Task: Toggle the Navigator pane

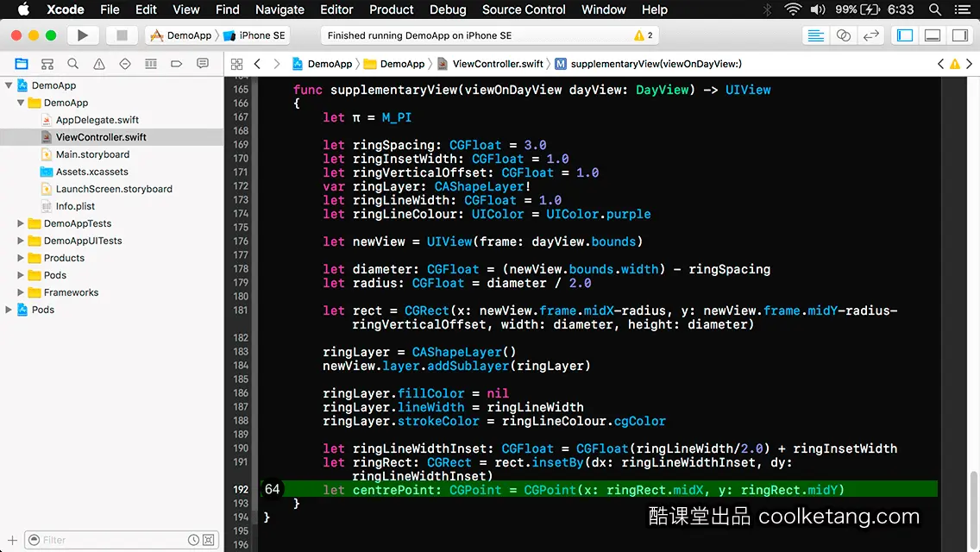Action: pos(905,35)
